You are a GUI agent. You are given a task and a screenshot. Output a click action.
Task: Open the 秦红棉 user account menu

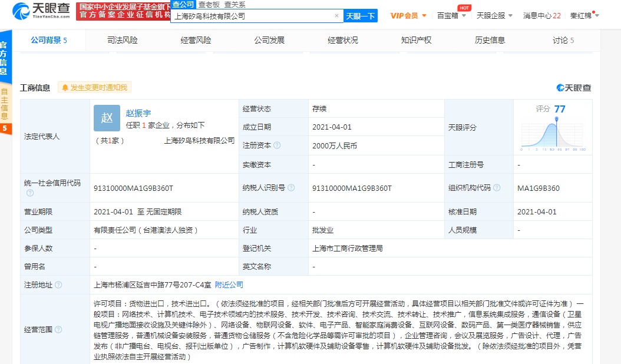pyautogui.click(x=584, y=16)
